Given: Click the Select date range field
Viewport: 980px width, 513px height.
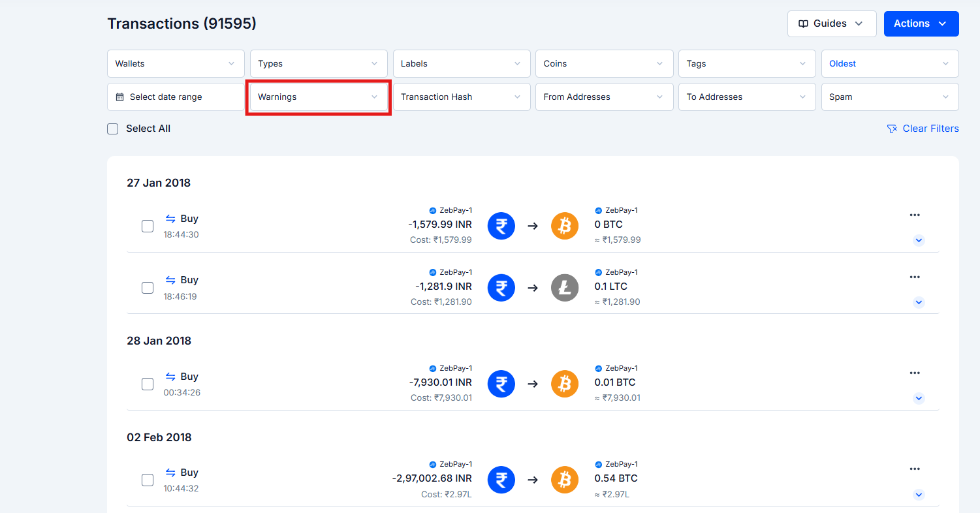Looking at the screenshot, I should coord(176,97).
